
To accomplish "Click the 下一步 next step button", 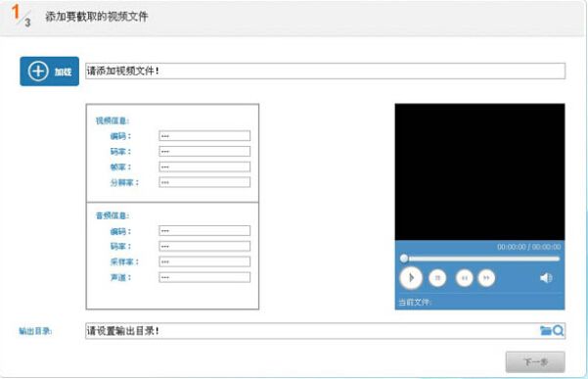I will point(535,361).
